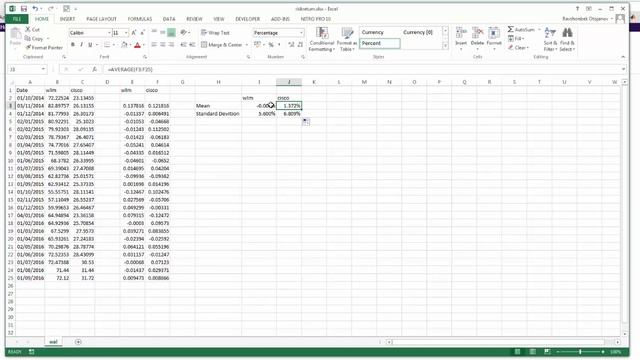Activate the Format Painter
This screenshot has height=360, width=640.
click(x=44, y=47)
